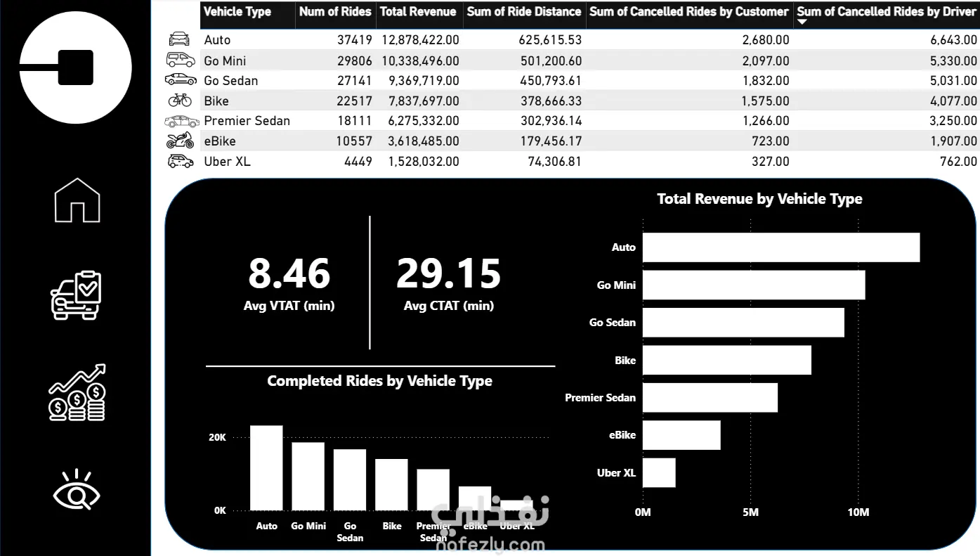980x556 pixels.
Task: Click the 10557 rides cell
Action: [354, 141]
